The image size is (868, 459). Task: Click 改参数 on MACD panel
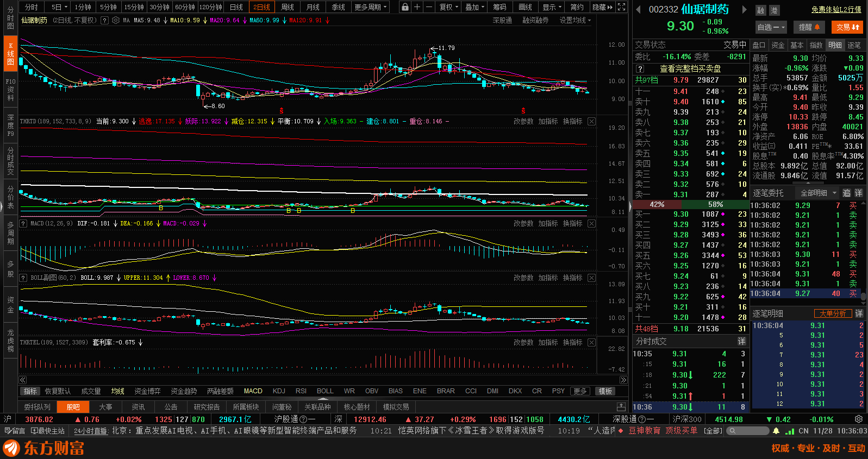[523, 223]
